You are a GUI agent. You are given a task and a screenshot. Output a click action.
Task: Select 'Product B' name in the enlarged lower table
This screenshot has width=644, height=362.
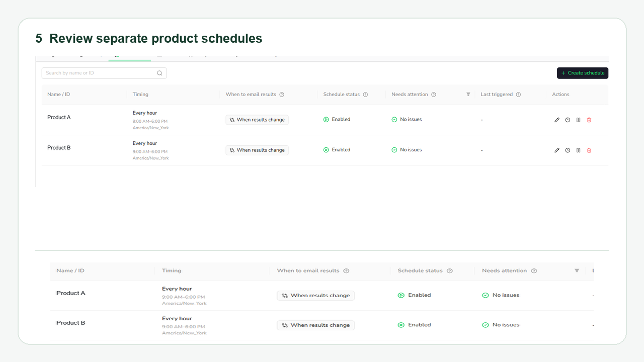[71, 323]
